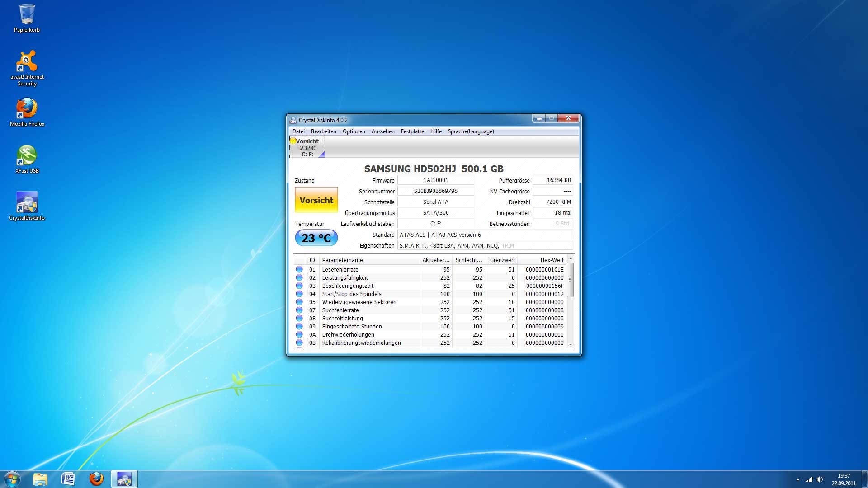Open the Bearbeiten menu
The width and height of the screenshot is (868, 488).
click(324, 131)
